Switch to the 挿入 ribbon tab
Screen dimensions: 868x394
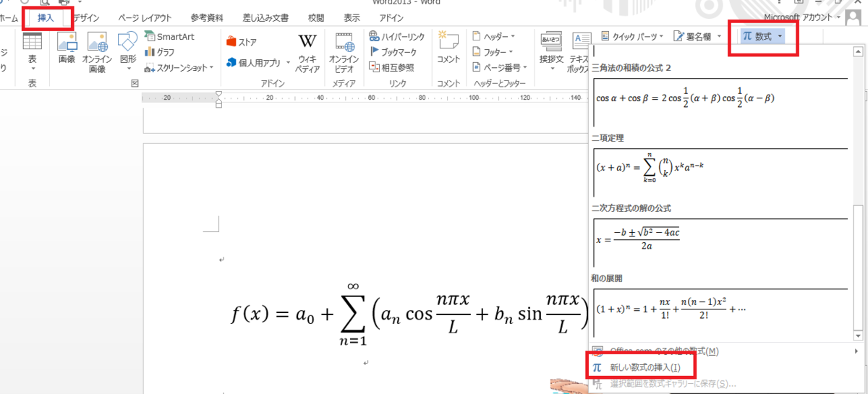pyautogui.click(x=46, y=18)
